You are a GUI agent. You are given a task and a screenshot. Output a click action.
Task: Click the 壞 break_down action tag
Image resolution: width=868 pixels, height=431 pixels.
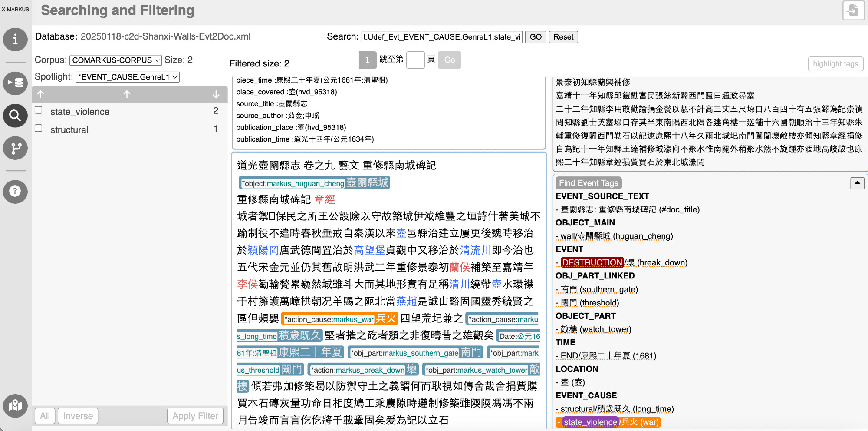(x=363, y=369)
